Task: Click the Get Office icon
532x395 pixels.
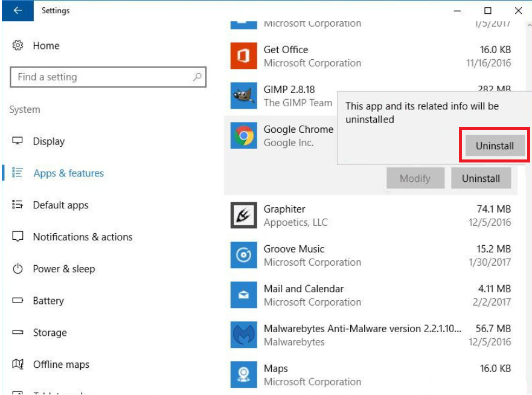Action: (245, 56)
